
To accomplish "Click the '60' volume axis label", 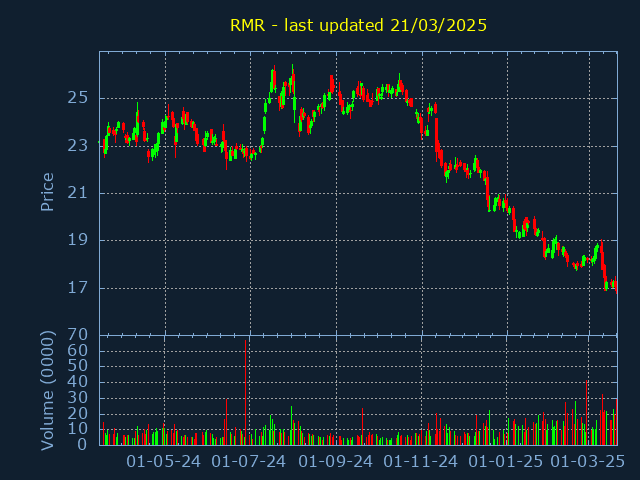I will point(78,351).
